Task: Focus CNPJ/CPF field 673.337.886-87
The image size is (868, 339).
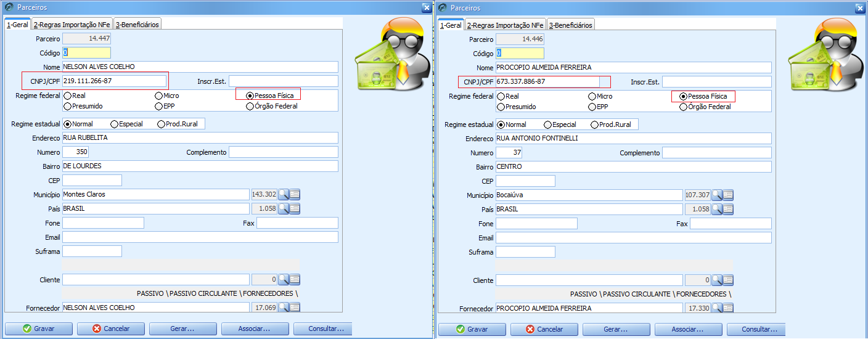Action: (547, 82)
